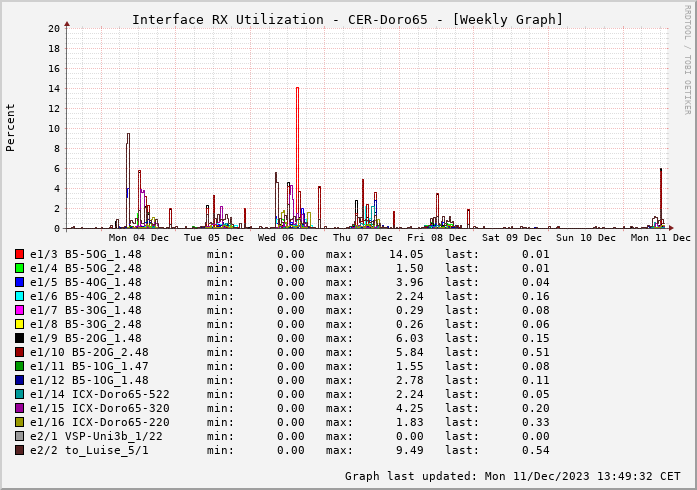The image size is (697, 490).
Task: Click the green e1/4 B5-50G_2.48 legend swatch
Action: (x=19, y=268)
